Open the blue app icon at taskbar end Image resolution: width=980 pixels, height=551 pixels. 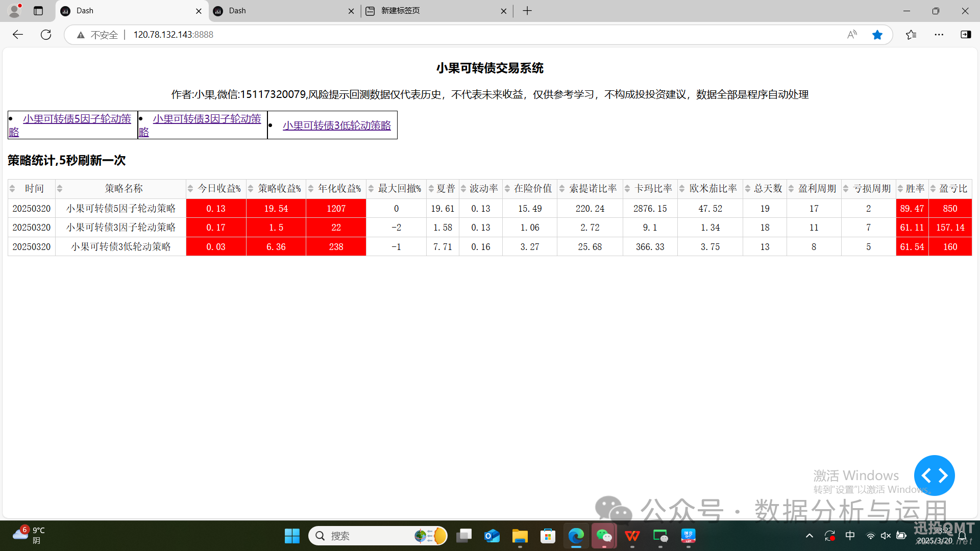click(688, 536)
